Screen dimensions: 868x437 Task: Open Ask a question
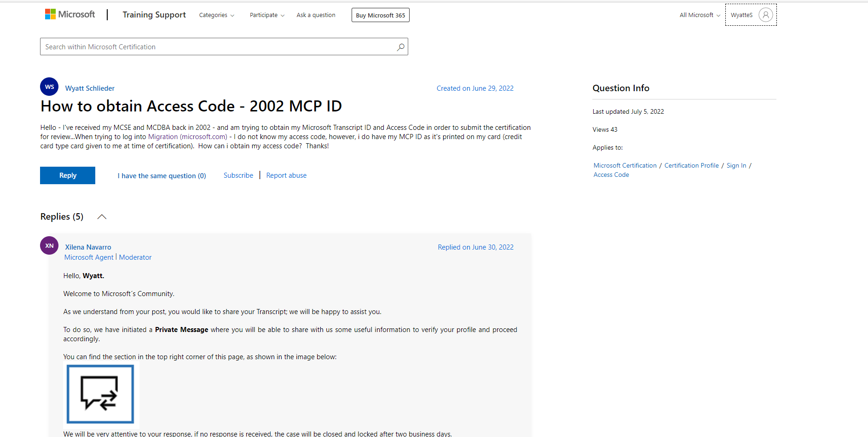click(316, 15)
